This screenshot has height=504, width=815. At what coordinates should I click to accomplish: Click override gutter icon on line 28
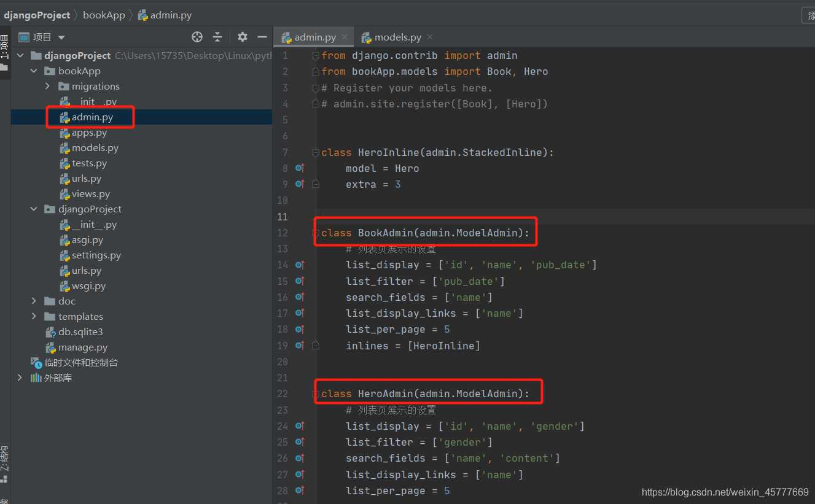300,490
